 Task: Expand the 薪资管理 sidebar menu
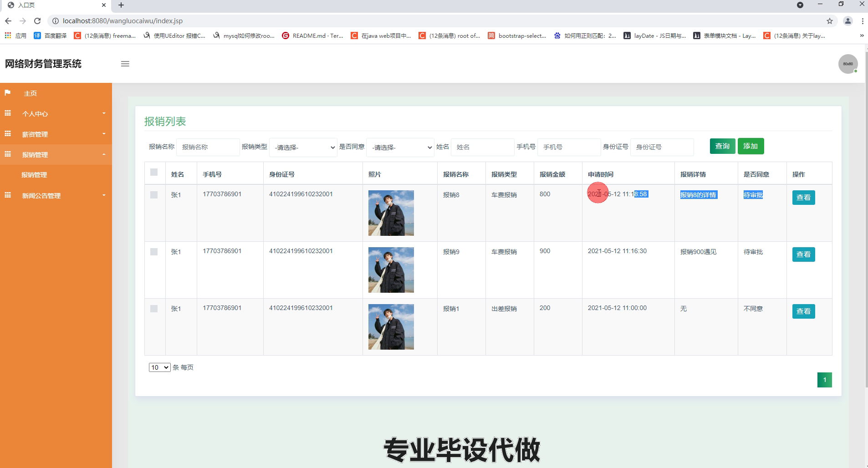(56, 134)
